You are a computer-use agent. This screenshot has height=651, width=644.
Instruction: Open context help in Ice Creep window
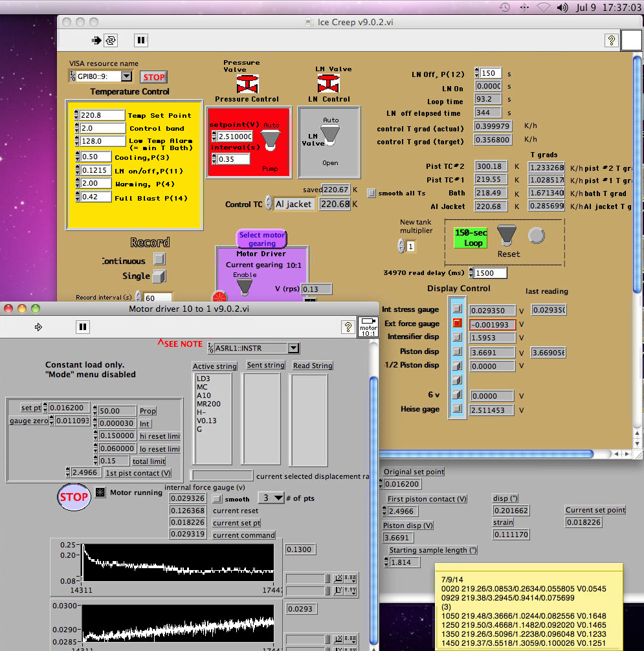611,40
